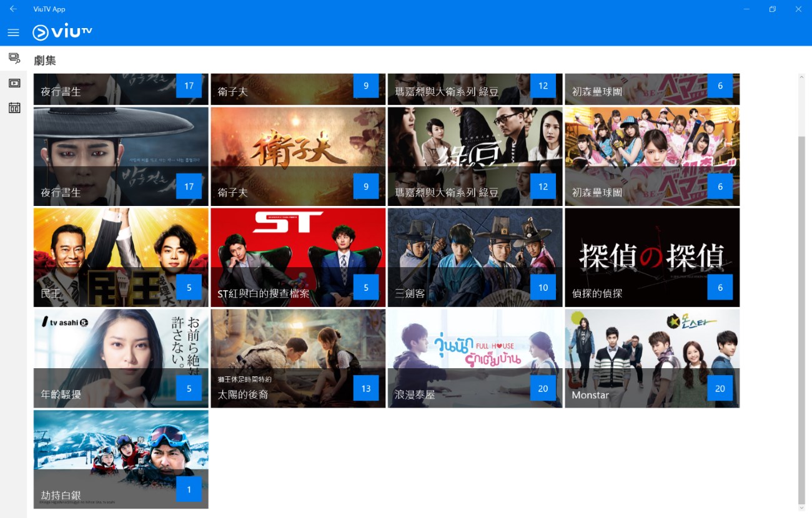Open the video player icon in sidebar
Viewport: 812px width, 518px height.
point(14,83)
